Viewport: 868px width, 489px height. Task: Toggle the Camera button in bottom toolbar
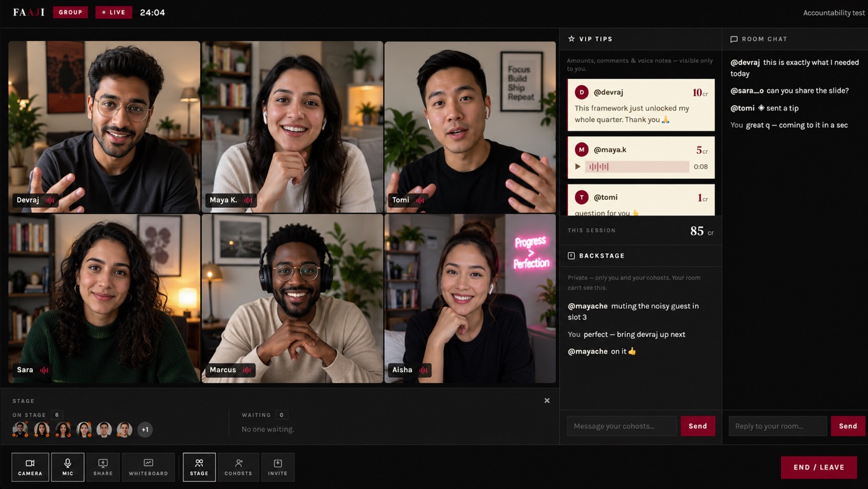tap(30, 467)
